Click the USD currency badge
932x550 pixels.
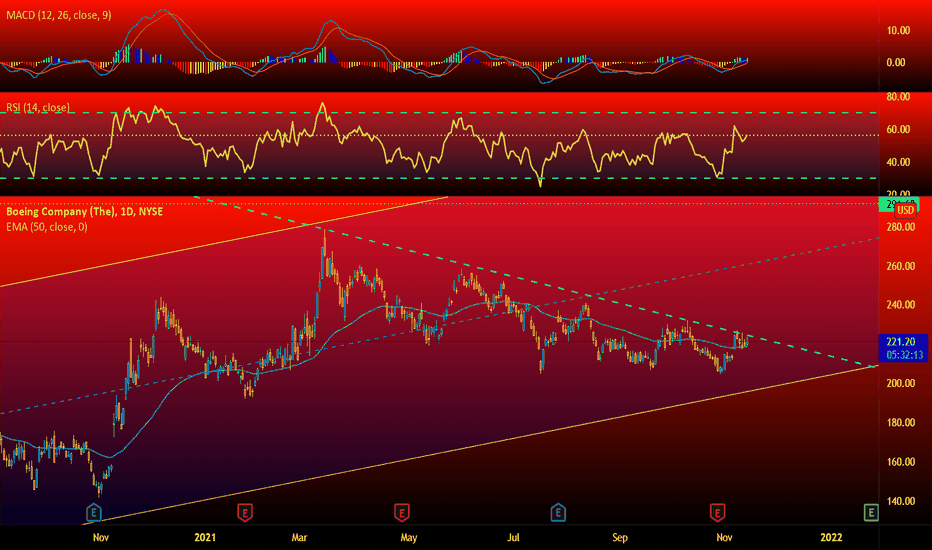point(905,210)
